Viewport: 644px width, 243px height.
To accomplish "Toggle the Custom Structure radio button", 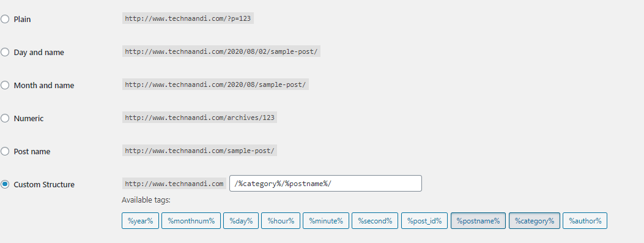I will [4, 184].
